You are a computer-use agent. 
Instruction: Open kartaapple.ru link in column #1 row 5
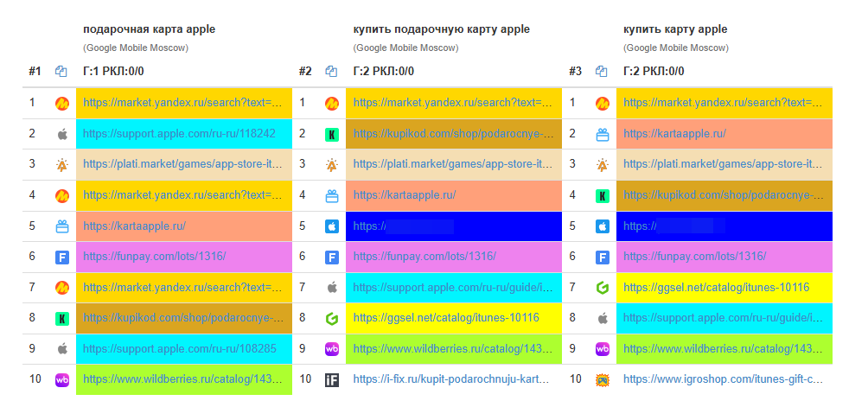tap(135, 226)
